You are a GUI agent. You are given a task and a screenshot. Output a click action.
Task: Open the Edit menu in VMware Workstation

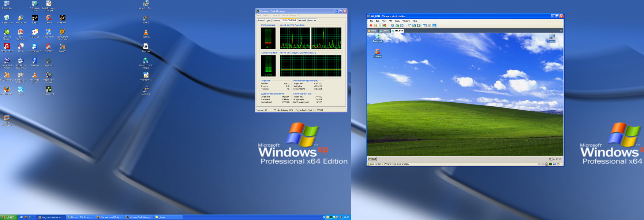pyautogui.click(x=378, y=21)
